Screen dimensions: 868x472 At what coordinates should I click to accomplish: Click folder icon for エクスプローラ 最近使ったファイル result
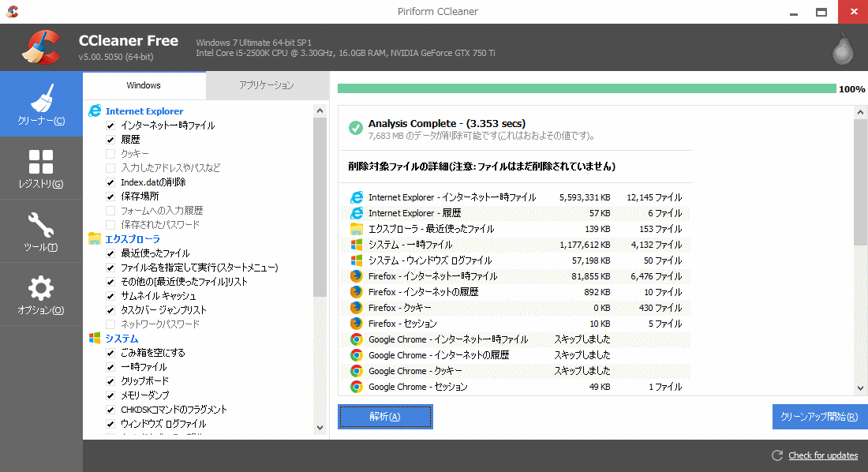(357, 229)
